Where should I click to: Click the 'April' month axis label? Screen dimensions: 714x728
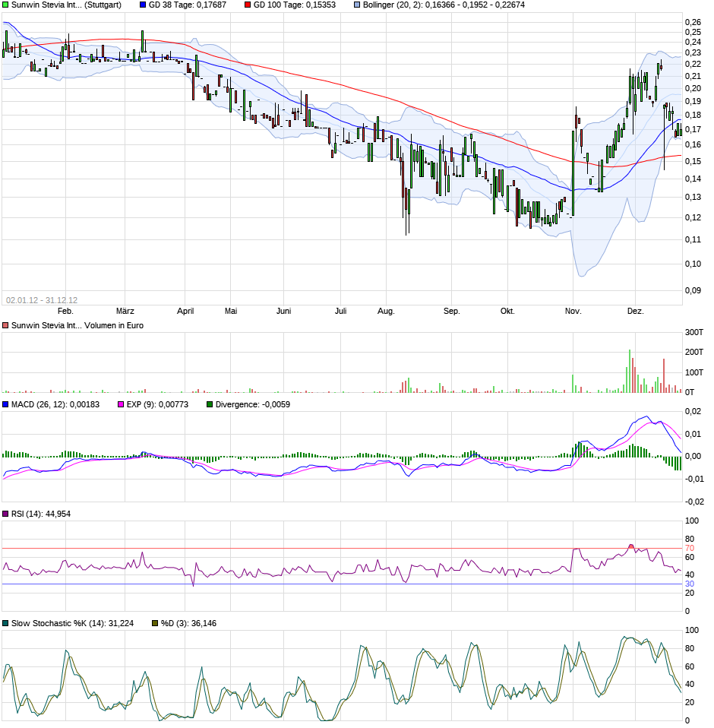point(185,311)
